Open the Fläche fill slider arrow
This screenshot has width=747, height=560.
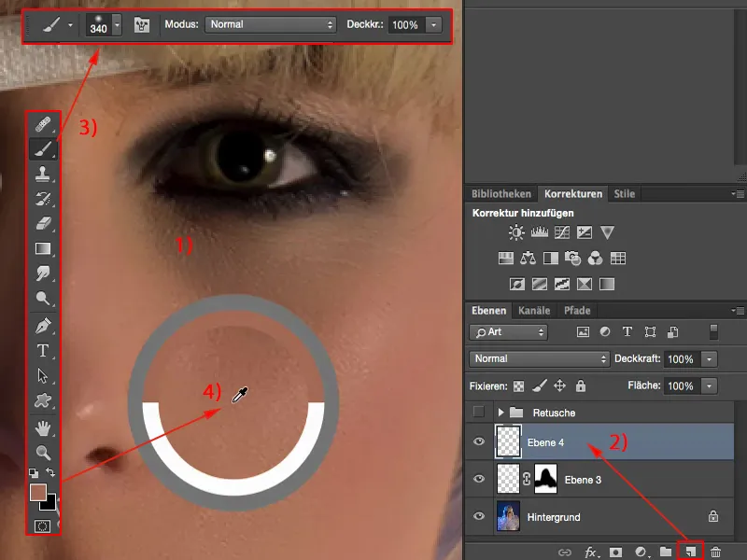[709, 385]
